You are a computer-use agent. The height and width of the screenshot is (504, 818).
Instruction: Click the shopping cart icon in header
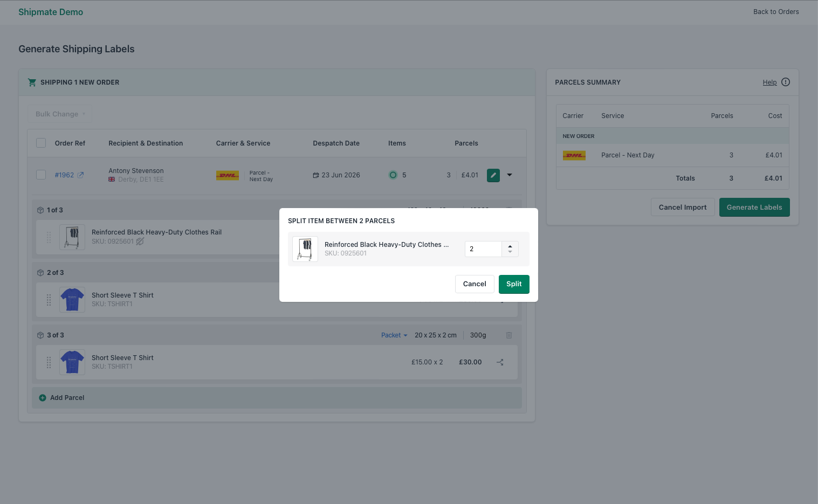click(x=32, y=82)
